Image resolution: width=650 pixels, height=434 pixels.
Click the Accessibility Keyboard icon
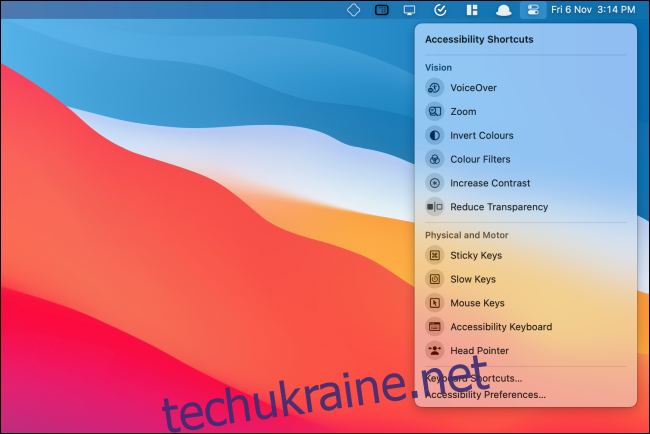(434, 327)
